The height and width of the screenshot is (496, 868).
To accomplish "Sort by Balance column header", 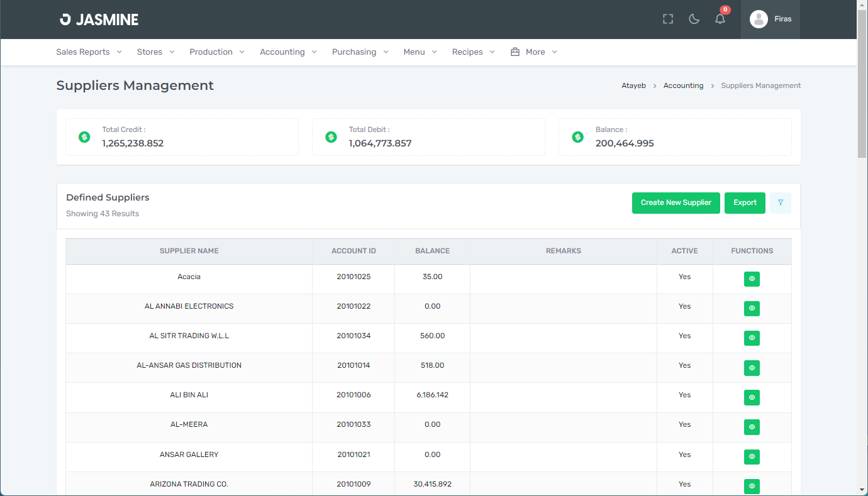I will (432, 251).
